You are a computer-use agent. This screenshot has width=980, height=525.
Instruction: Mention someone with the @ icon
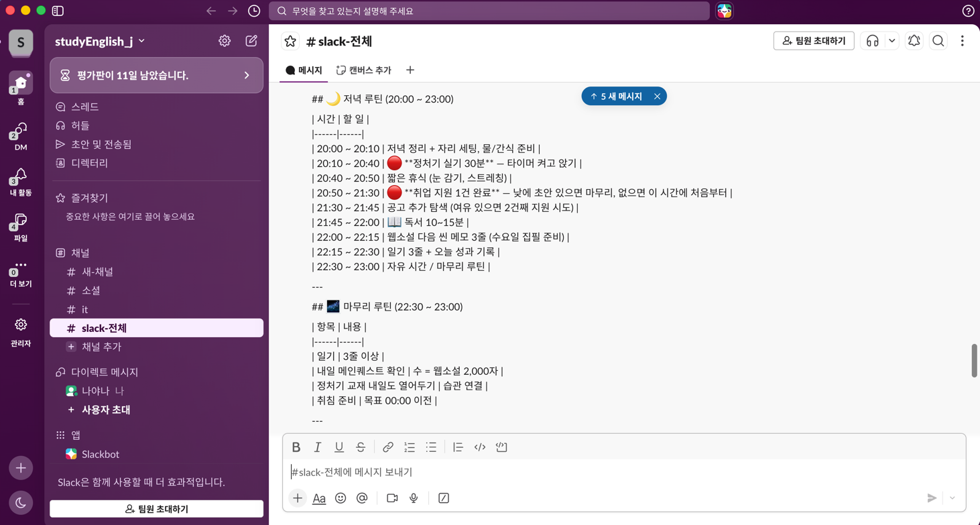(x=362, y=498)
